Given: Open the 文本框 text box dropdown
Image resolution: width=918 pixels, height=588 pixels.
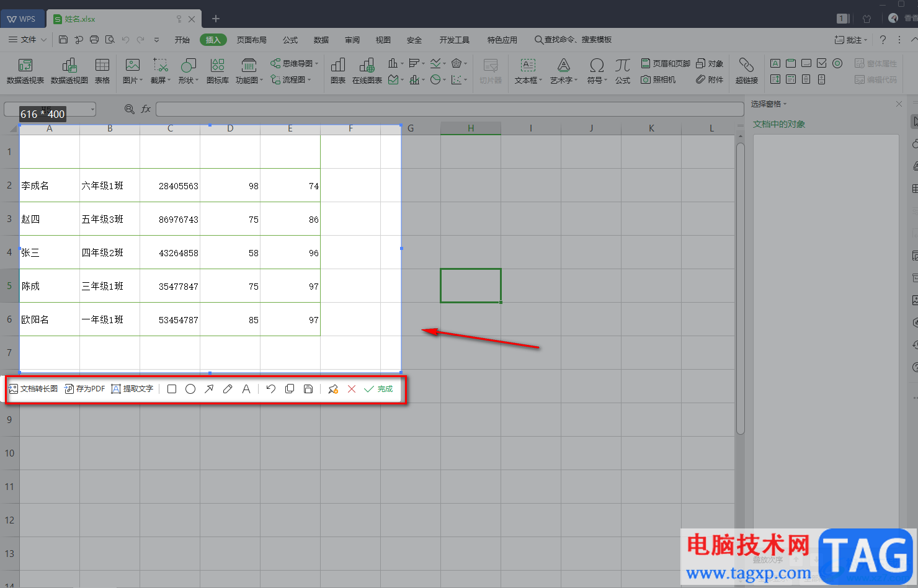Looking at the screenshot, I should tap(528, 71).
